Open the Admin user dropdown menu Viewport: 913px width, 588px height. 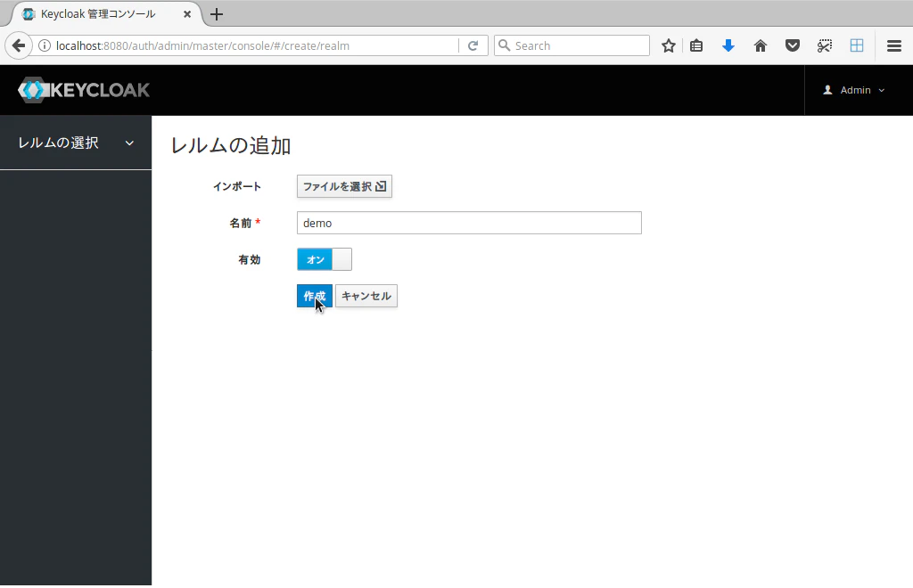point(853,90)
